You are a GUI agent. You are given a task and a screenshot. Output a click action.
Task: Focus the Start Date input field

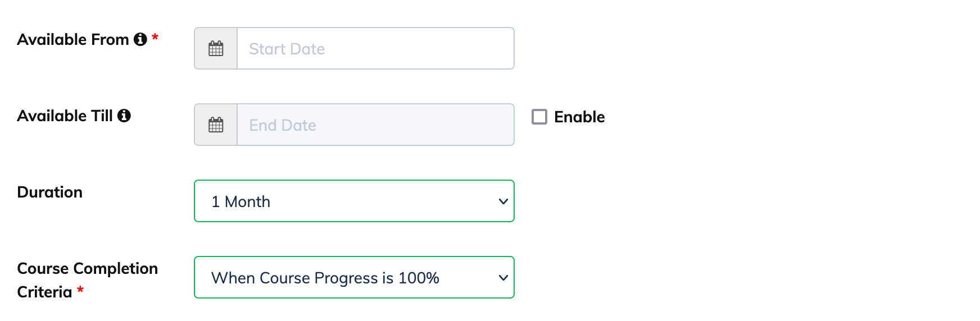pos(375,48)
